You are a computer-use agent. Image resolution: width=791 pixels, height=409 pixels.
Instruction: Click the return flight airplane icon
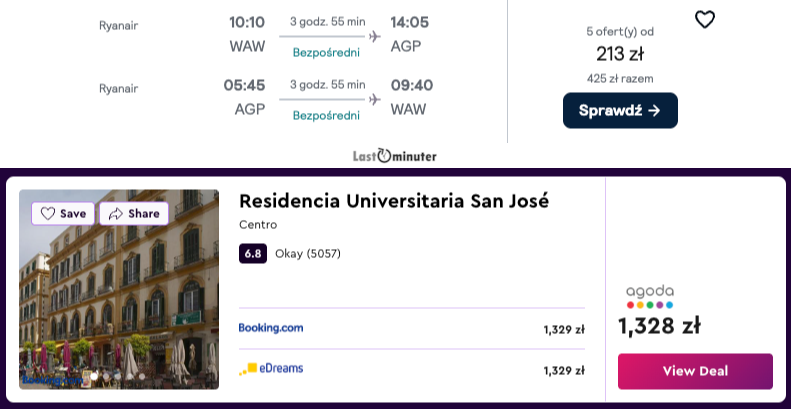click(x=375, y=100)
